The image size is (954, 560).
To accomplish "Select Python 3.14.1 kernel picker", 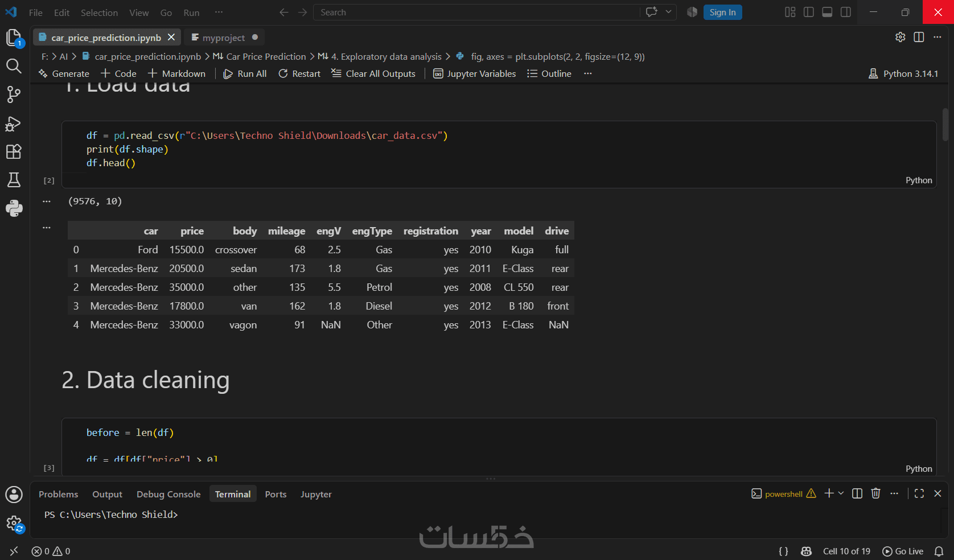I will tap(903, 73).
